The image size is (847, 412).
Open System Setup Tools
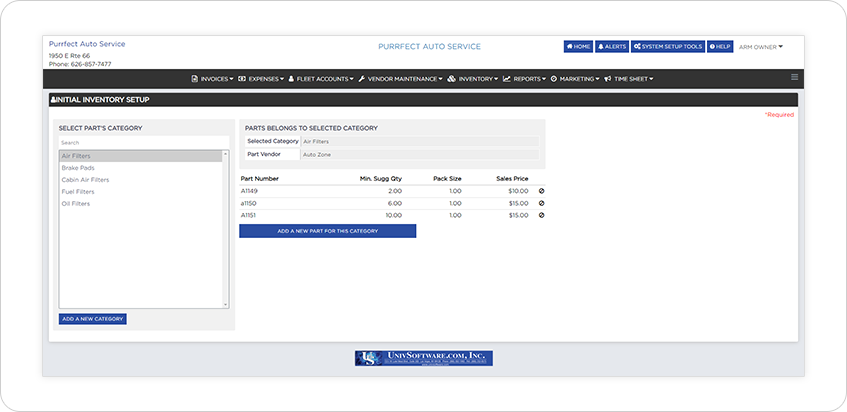click(x=668, y=46)
